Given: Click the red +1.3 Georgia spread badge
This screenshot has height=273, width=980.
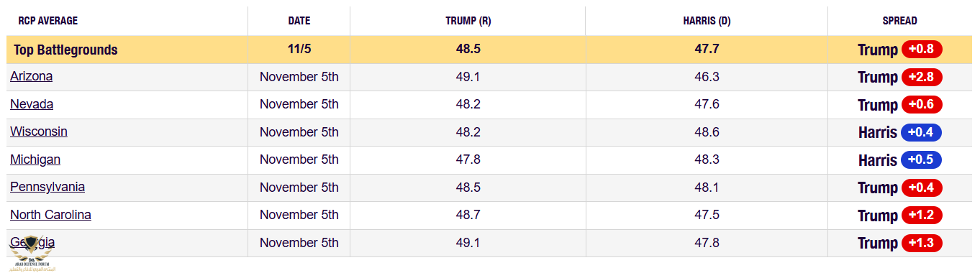Looking at the screenshot, I should click(x=922, y=243).
